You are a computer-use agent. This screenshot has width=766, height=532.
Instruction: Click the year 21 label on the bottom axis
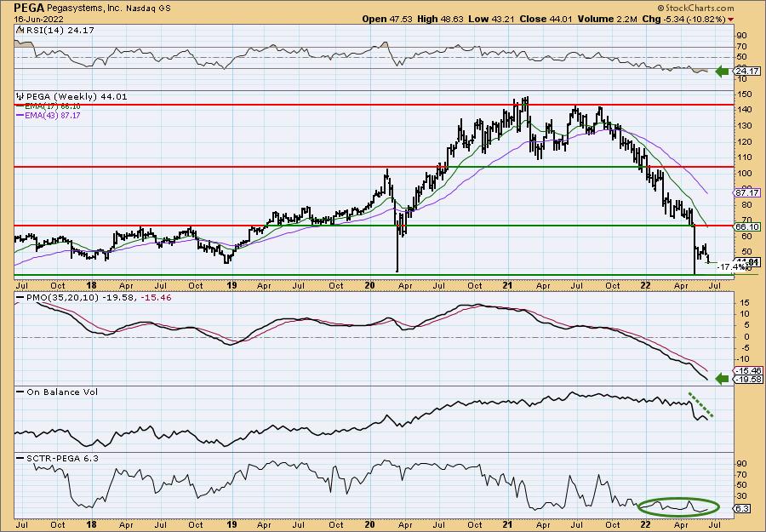[x=508, y=524]
